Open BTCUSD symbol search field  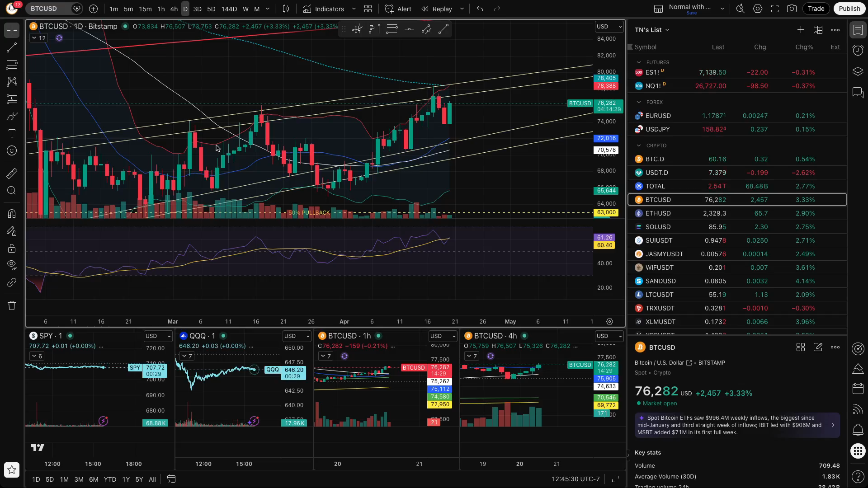(x=53, y=9)
